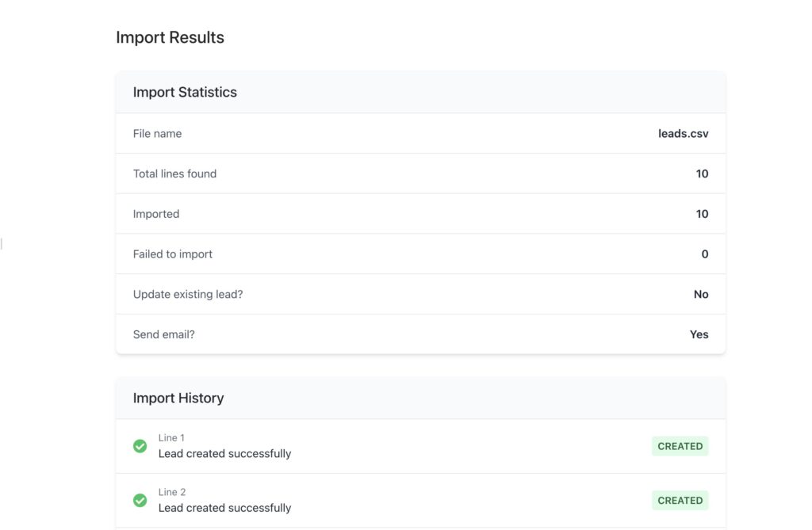Click the CREATED badge on Line 2

point(680,501)
